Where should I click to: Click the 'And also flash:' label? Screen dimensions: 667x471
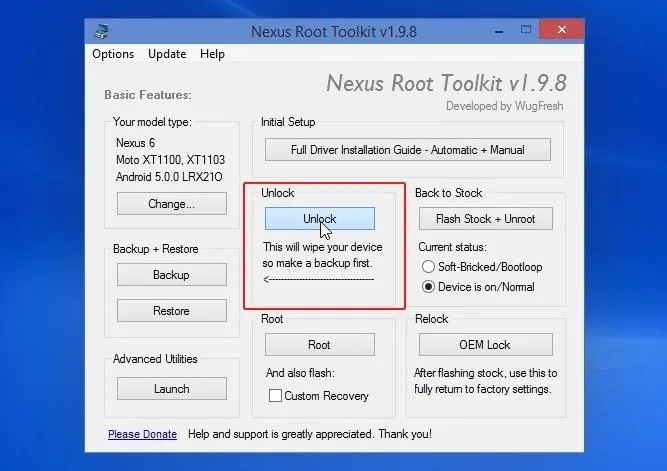pyautogui.click(x=300, y=373)
